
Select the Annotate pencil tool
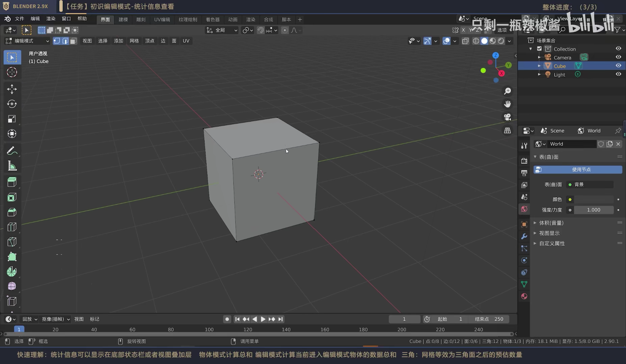point(12,151)
